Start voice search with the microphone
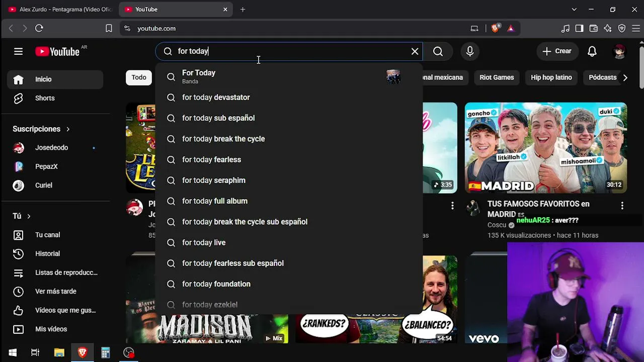Screen dimensions: 644x362 470,51
